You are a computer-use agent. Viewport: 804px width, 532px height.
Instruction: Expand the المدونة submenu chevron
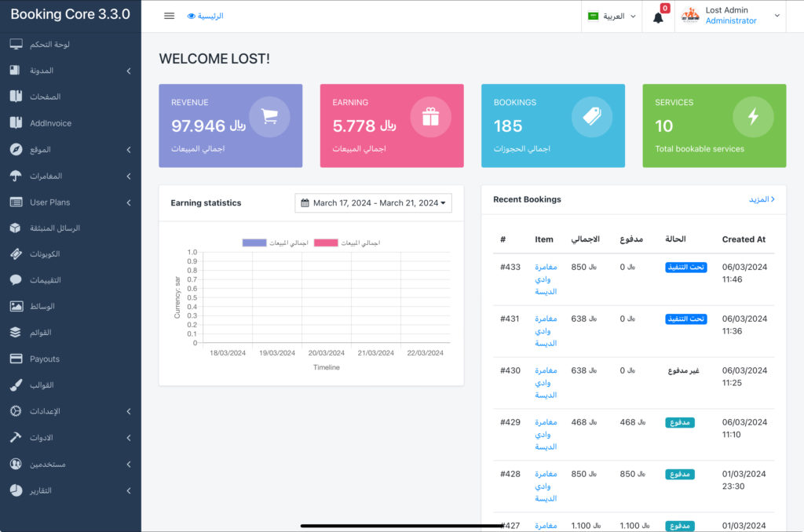click(x=129, y=71)
